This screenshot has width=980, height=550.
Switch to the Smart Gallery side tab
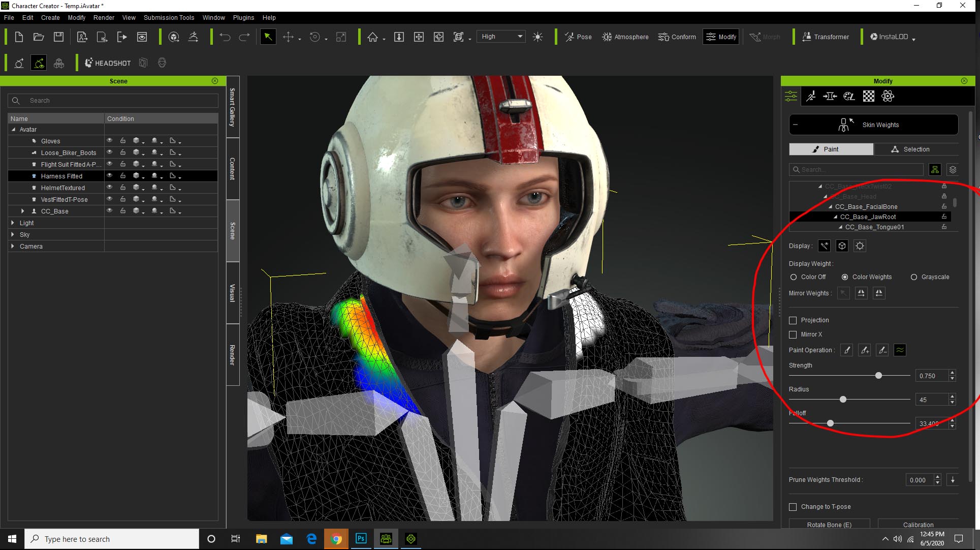pyautogui.click(x=233, y=107)
